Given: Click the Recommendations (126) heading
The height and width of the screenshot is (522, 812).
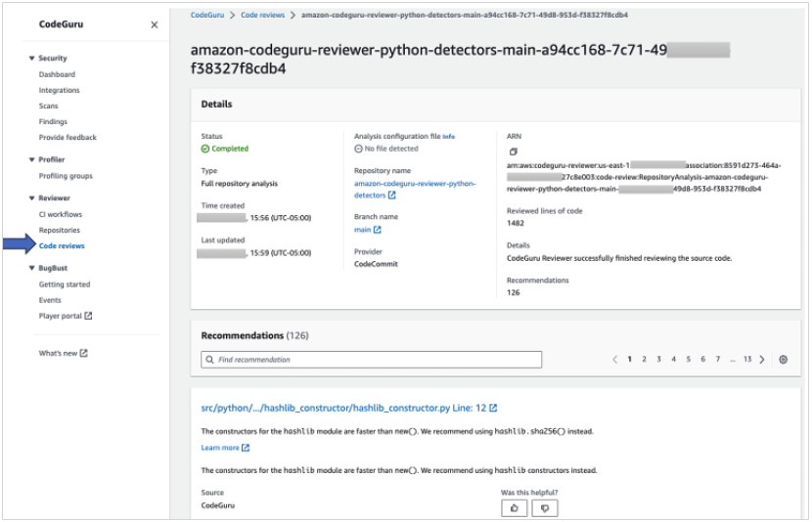Looking at the screenshot, I should point(254,335).
